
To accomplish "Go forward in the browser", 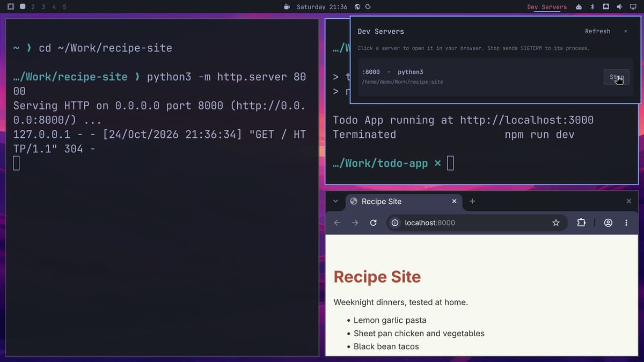I will tap(355, 223).
